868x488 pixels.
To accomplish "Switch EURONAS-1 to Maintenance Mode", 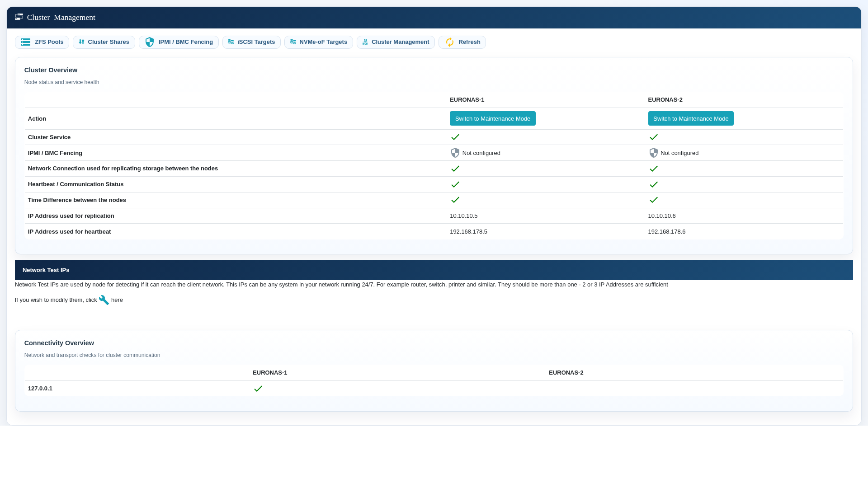I will coord(493,118).
